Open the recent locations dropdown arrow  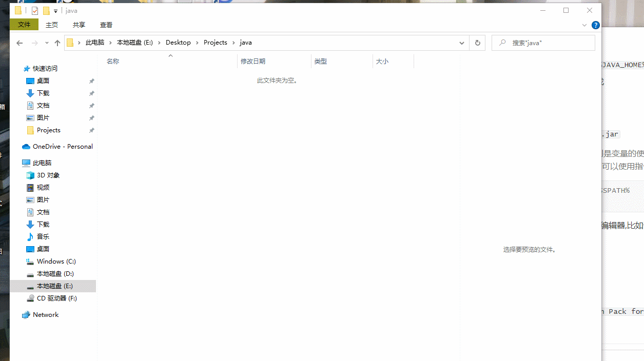click(47, 43)
